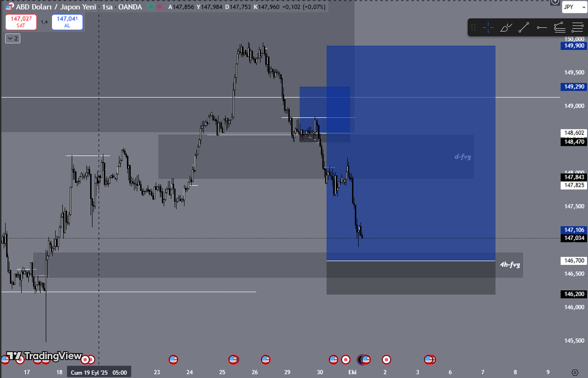Click the pink data-delay indicator icon
Image resolution: width=588 pixels, height=378 pixels.
(159, 7)
